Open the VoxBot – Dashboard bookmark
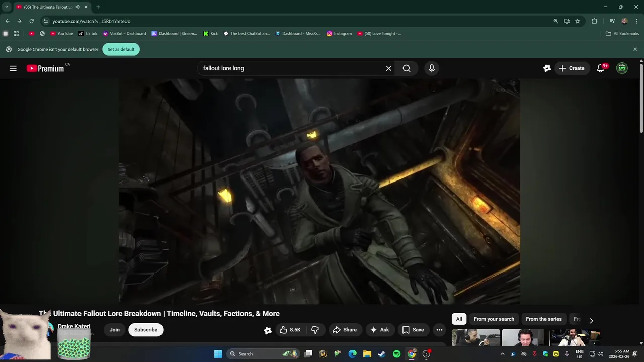 pos(124,34)
